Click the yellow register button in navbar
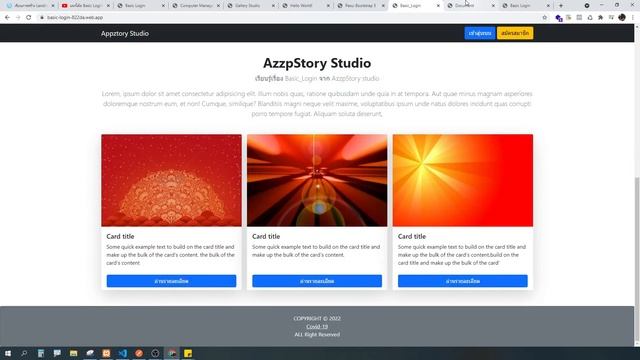640x360 pixels. tap(515, 33)
